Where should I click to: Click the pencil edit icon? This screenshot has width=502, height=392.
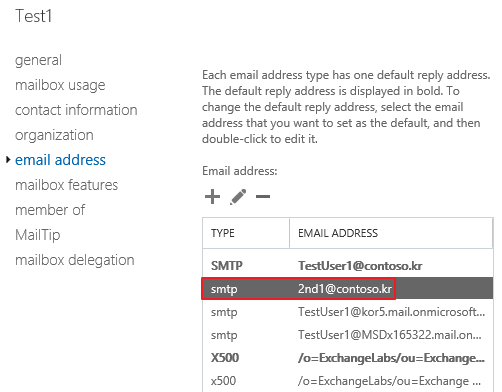[x=238, y=197]
